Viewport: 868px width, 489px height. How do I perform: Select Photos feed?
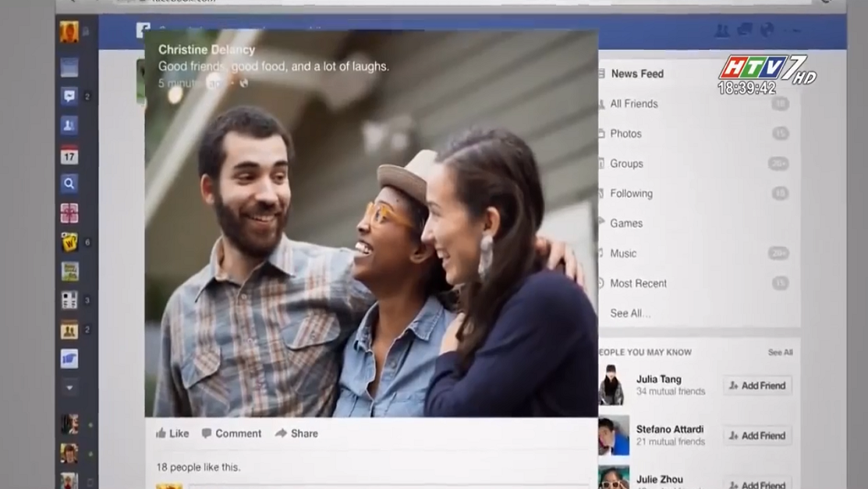pos(625,133)
